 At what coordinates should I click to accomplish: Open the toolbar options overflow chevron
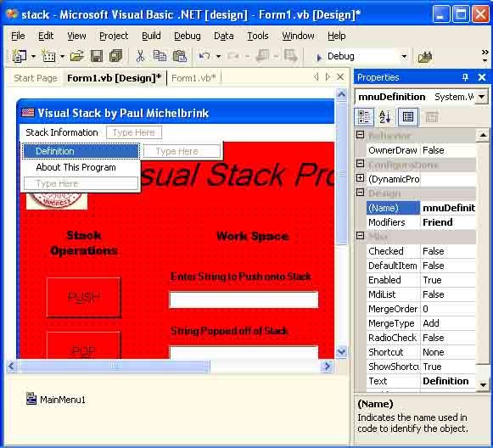click(x=485, y=55)
